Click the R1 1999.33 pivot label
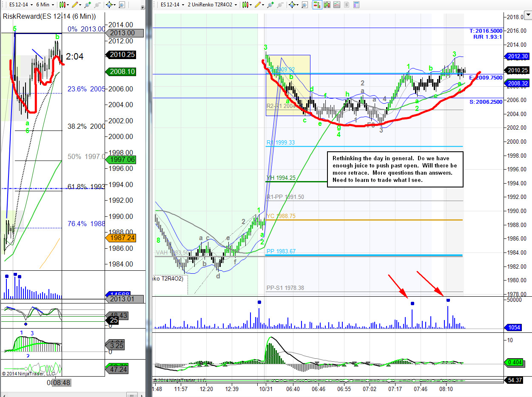532x397 pixels. click(x=281, y=142)
